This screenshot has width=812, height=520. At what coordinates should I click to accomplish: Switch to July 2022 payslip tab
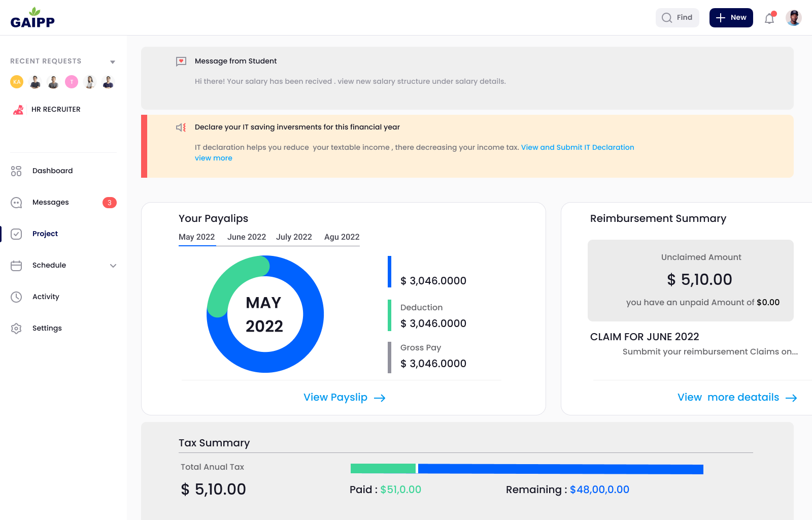click(294, 237)
